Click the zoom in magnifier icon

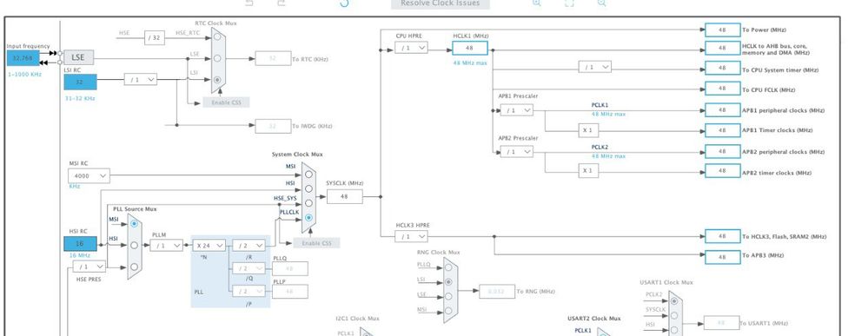point(536,3)
